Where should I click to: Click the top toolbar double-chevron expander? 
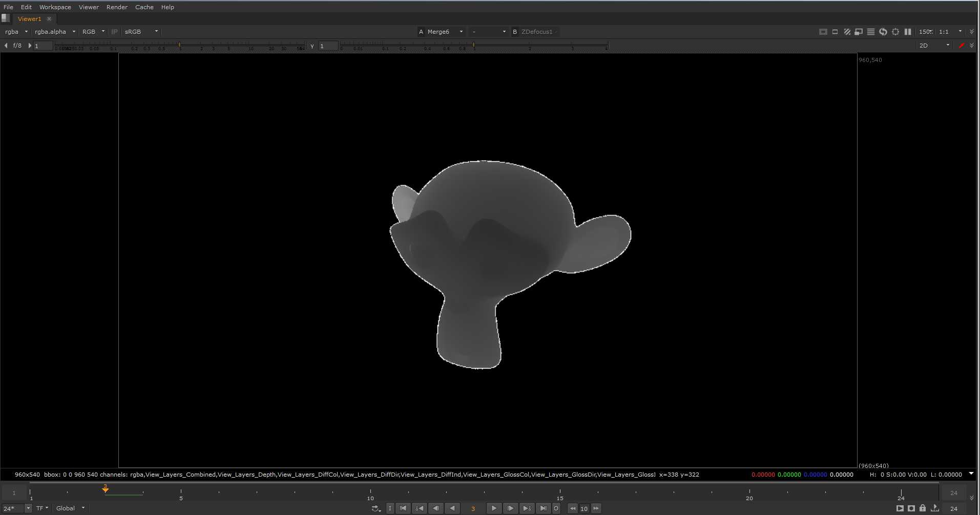click(972, 32)
